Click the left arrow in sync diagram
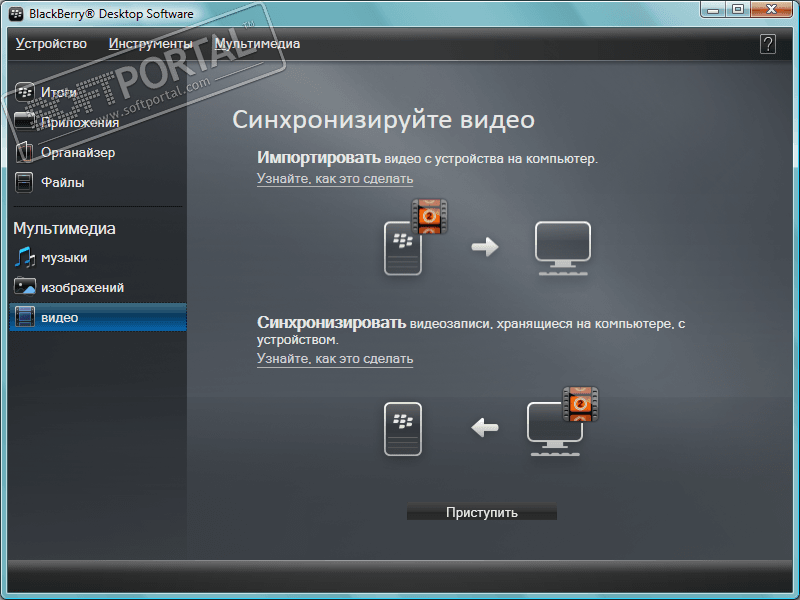The width and height of the screenshot is (800, 600). pos(485,428)
